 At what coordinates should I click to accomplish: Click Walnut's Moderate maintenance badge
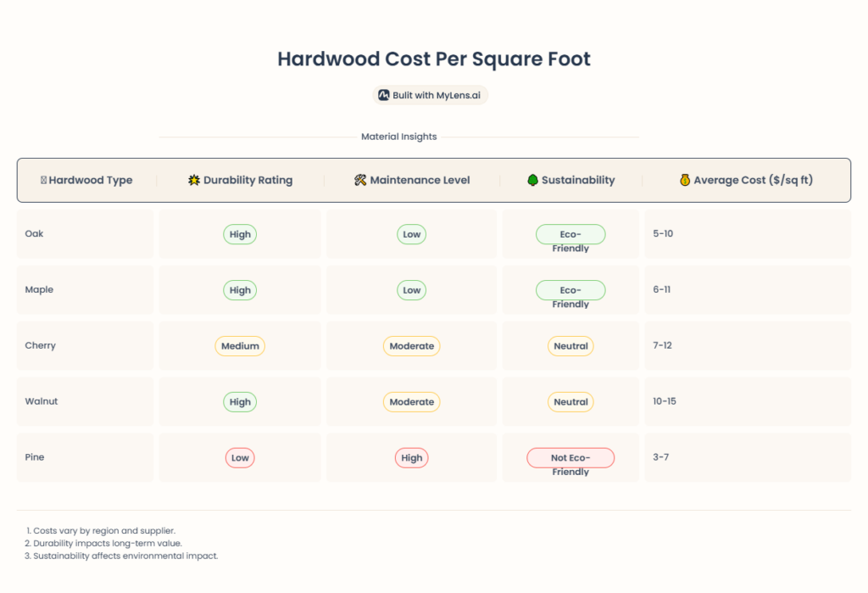[411, 402]
